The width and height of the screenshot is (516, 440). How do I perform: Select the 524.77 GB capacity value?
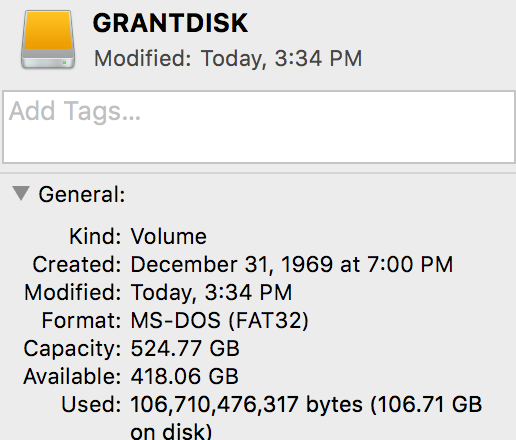(x=185, y=348)
